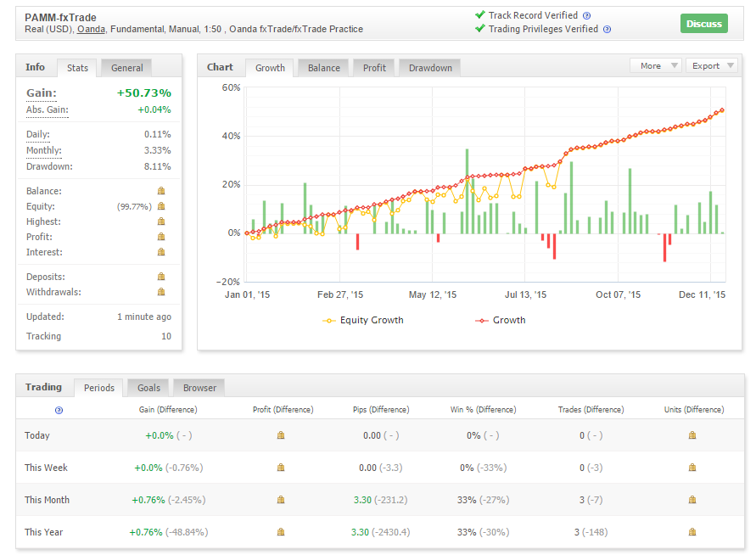Click Units lock icon in This Month row
The height and width of the screenshot is (555, 756).
coord(692,500)
